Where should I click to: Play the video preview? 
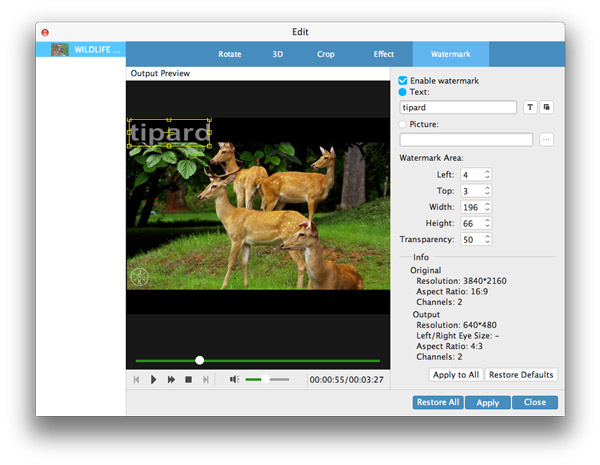point(153,380)
